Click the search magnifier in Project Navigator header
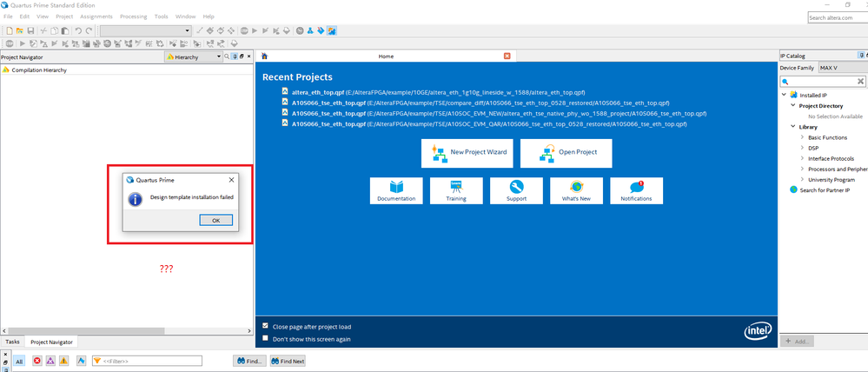Viewport: 868px width, 372px height. 227,56
